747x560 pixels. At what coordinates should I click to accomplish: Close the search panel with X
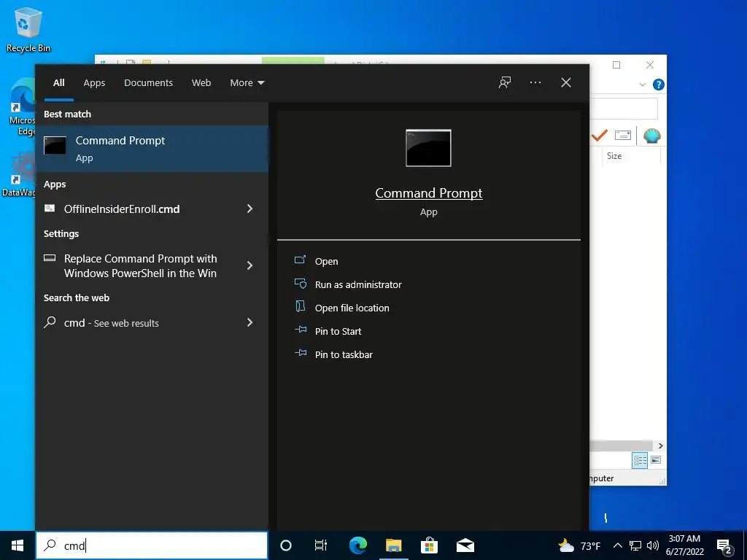tap(566, 82)
